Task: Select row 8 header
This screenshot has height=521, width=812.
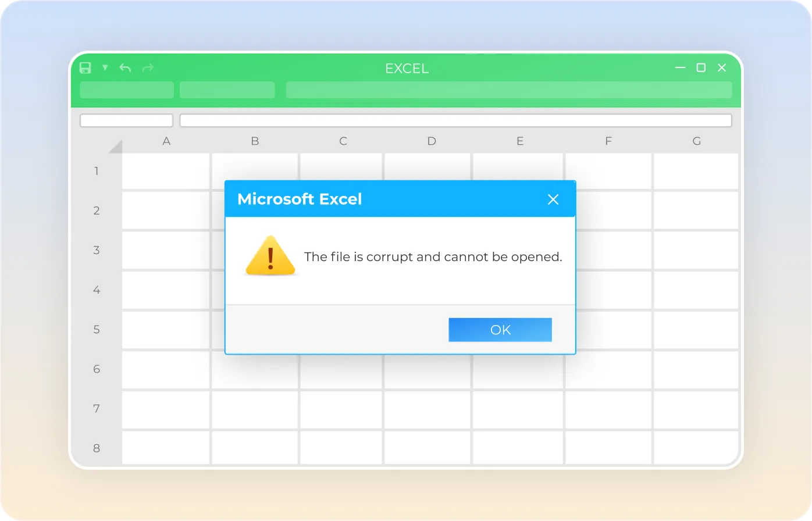Action: tap(97, 448)
